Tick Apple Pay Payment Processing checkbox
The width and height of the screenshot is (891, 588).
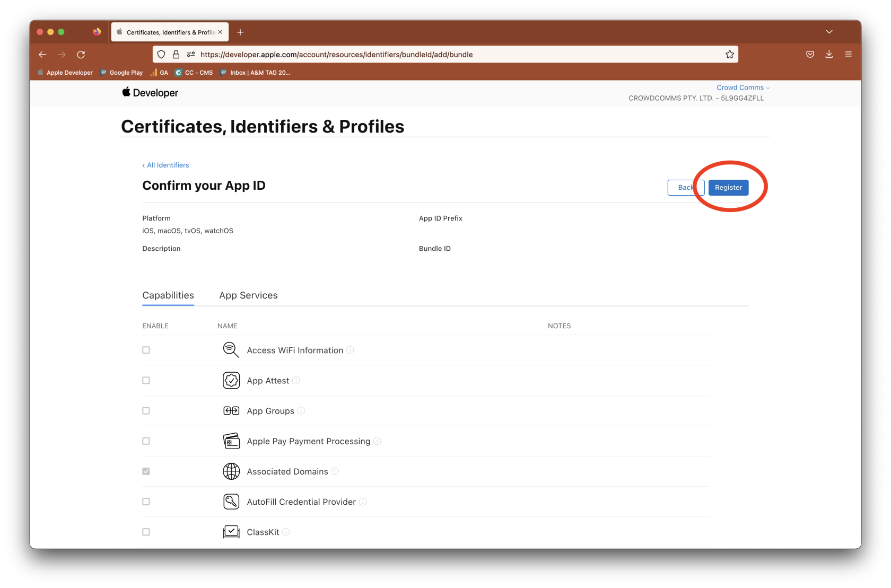click(x=146, y=441)
